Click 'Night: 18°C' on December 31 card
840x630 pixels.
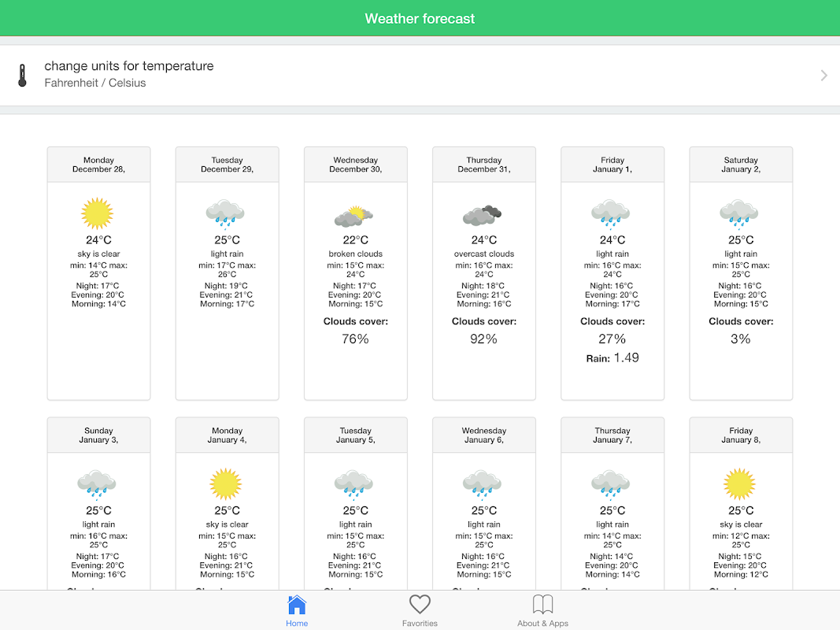tap(483, 286)
